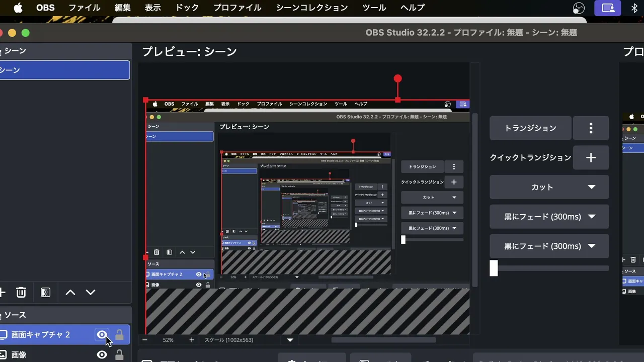Open the カット quick transition dropdown

[x=549, y=187]
